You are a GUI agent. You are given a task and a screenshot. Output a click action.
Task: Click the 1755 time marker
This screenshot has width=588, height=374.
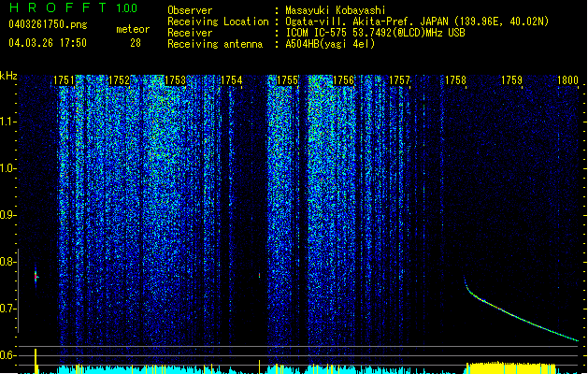pyautogui.click(x=287, y=80)
